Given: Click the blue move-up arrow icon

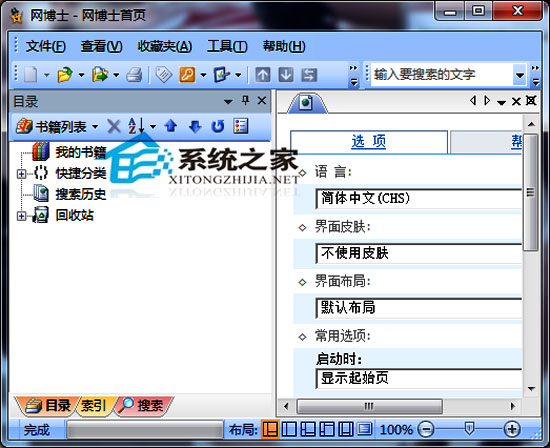Looking at the screenshot, I should (171, 126).
